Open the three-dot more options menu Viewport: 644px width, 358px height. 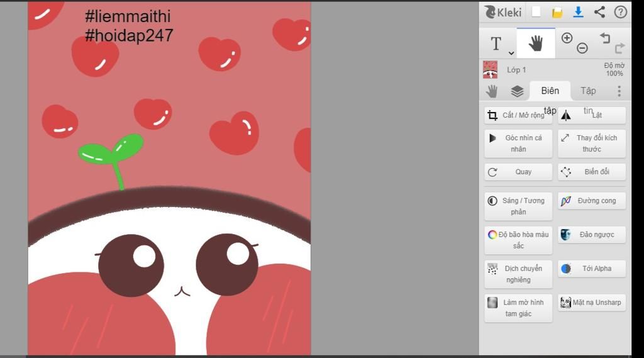pyautogui.click(x=619, y=91)
